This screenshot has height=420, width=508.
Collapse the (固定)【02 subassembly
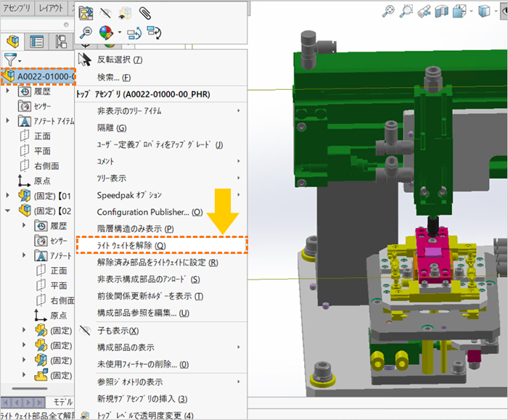point(8,211)
